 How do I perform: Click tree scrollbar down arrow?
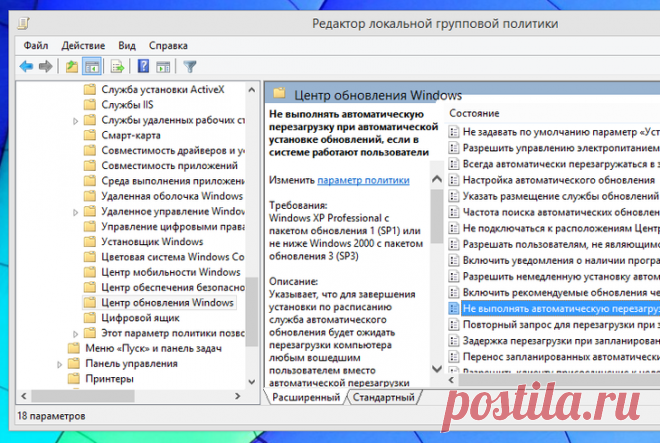[251, 382]
